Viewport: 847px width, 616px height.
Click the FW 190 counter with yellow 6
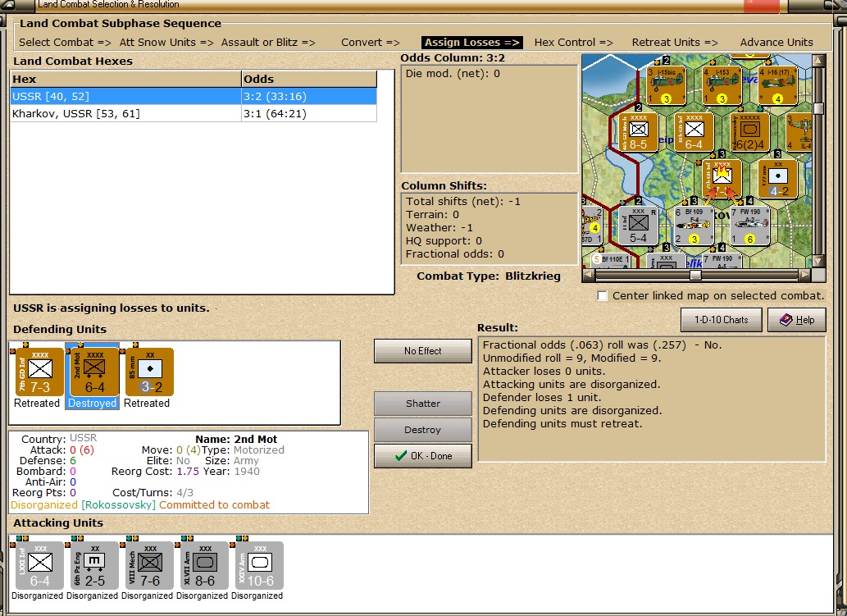tap(749, 226)
